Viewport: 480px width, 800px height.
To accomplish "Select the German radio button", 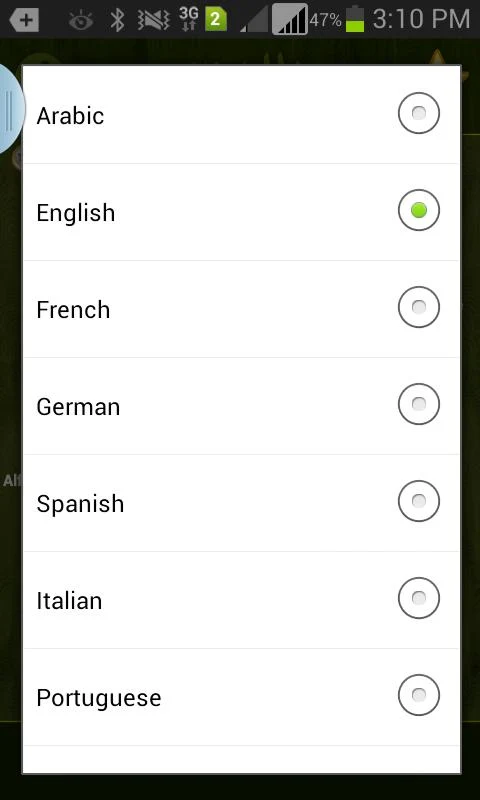I will pos(419,404).
